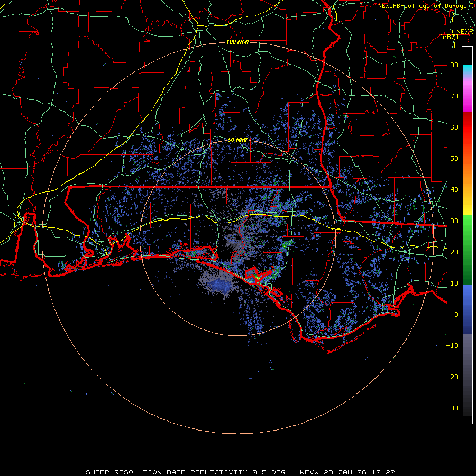
Task: Select the 30 value on the dBZ scale
Action: 454,221
